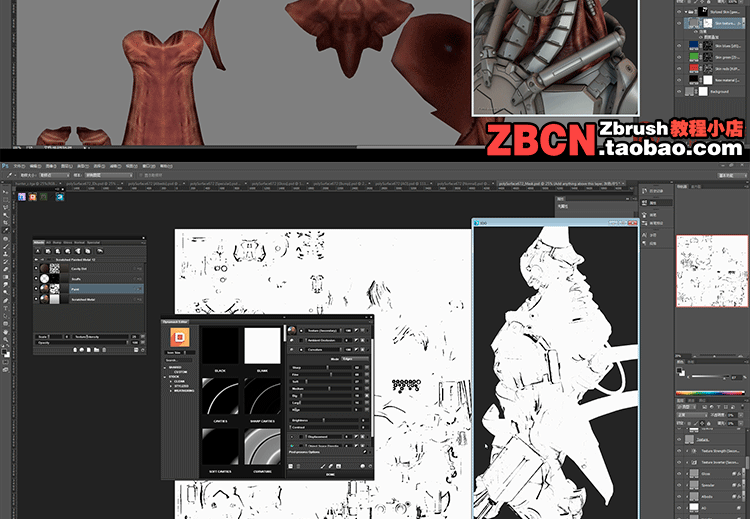Click the folder icon in DDO panel footer
The image size is (750, 519).
click(97, 350)
